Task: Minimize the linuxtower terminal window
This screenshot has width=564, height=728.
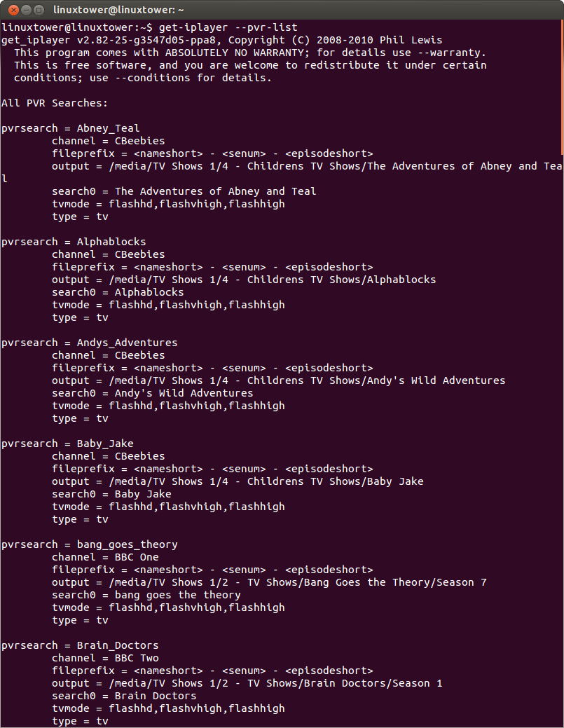Action: 26,10
